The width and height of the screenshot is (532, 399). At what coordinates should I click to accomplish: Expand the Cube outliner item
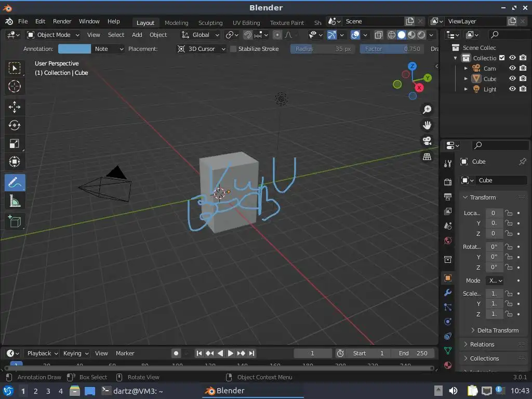pyautogui.click(x=466, y=79)
